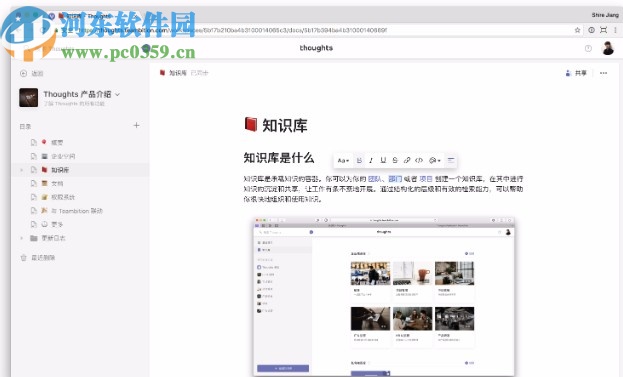Open the Aa text style dropdown
623x377 pixels.
tap(343, 160)
